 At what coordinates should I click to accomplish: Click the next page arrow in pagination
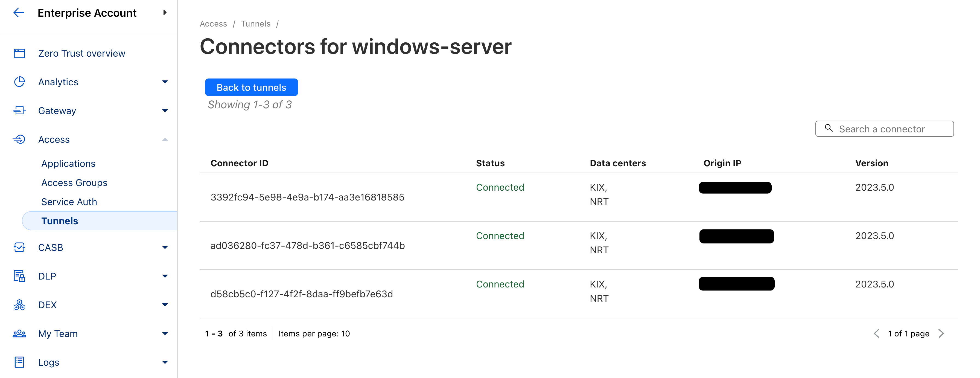point(941,333)
